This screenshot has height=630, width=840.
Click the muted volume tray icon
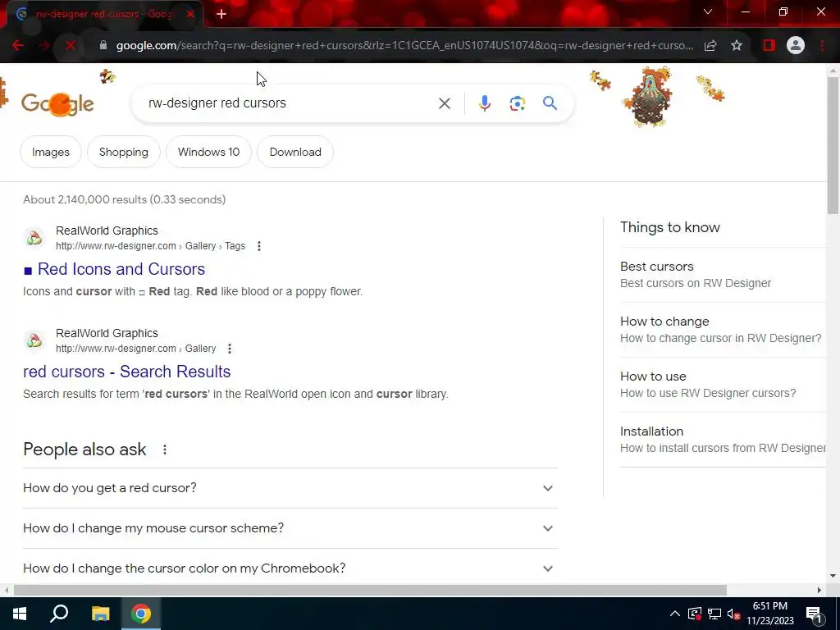(x=733, y=614)
